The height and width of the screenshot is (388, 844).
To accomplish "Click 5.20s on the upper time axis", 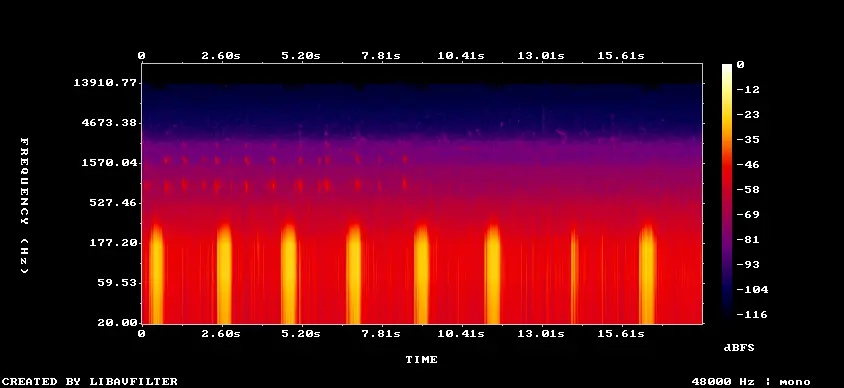I will pos(301,55).
